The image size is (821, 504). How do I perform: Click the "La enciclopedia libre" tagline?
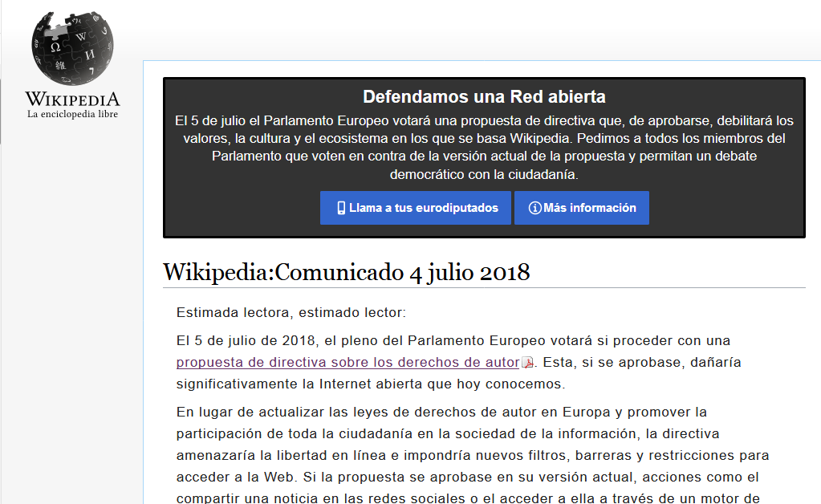click(72, 114)
